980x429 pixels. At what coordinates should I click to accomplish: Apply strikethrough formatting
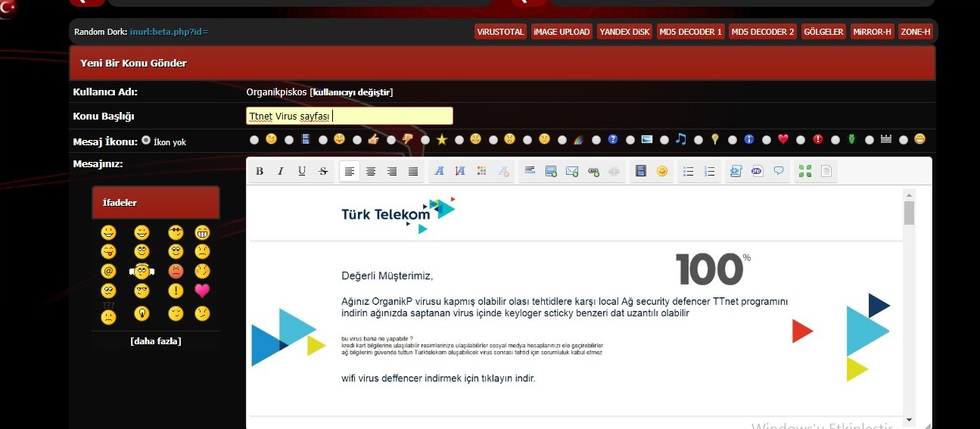coord(323,172)
